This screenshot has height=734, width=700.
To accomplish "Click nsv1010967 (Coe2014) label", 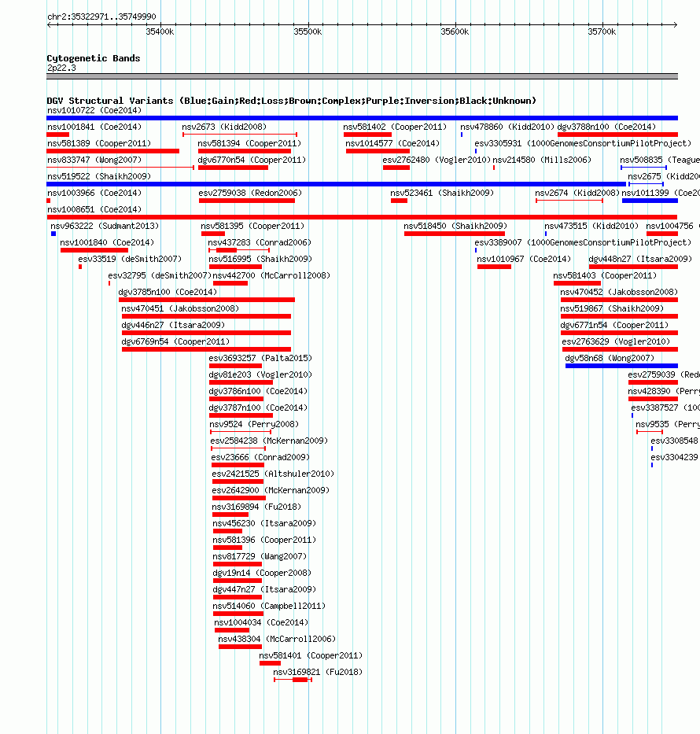I will [x=524, y=259].
